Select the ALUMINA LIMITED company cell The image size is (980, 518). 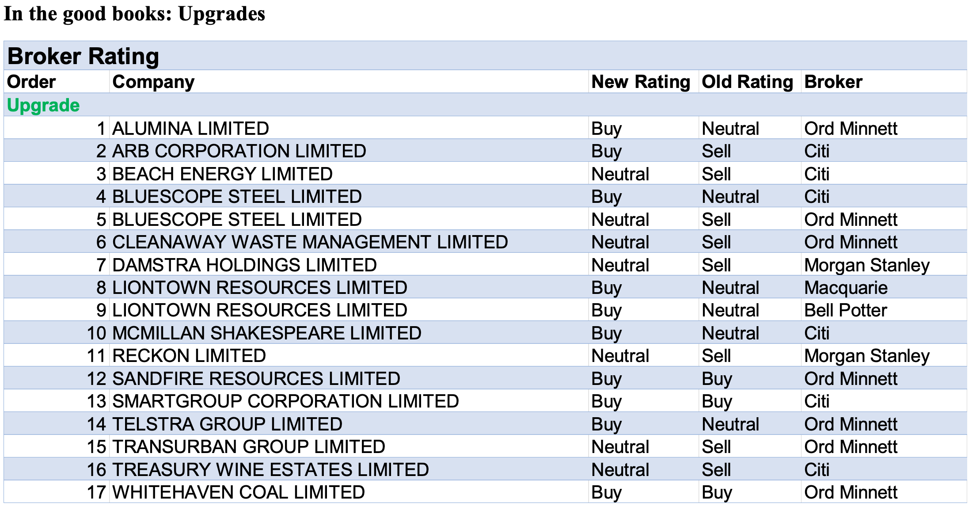[190, 129]
